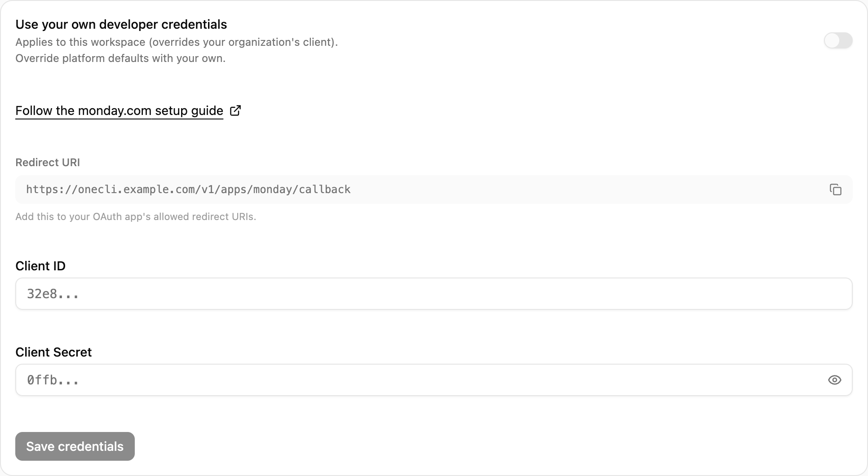Click the Client ID label

[40, 266]
